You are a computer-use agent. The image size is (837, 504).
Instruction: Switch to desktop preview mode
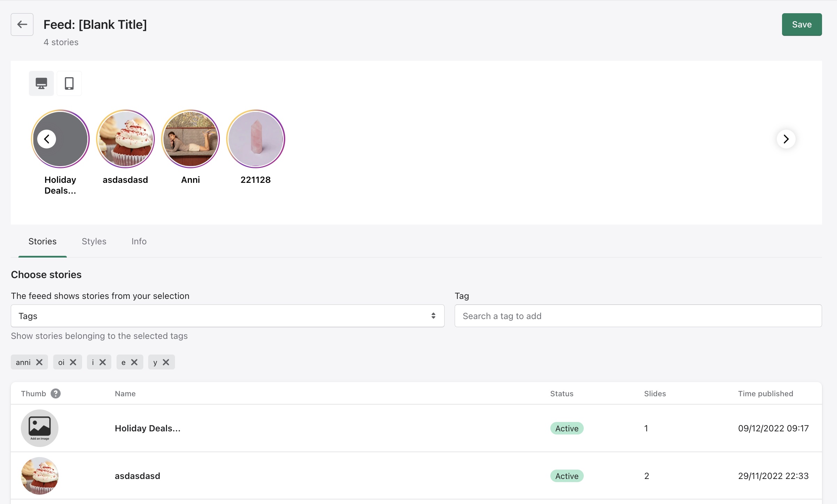pyautogui.click(x=41, y=83)
